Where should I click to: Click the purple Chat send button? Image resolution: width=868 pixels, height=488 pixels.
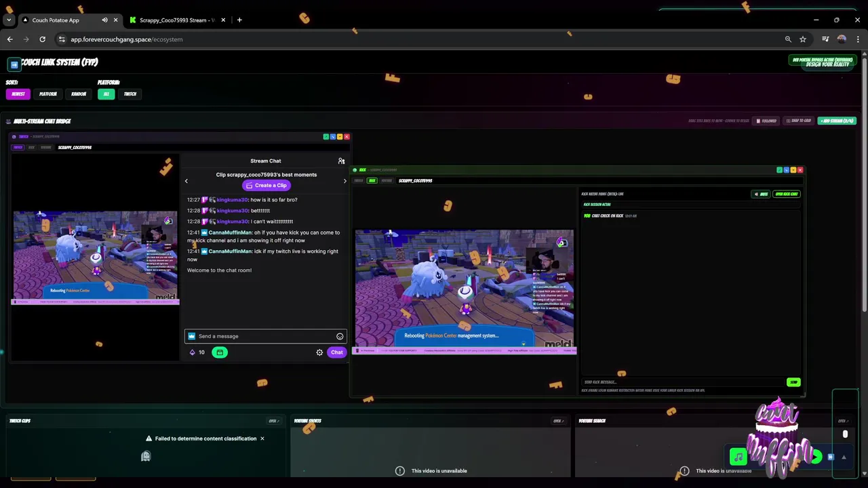[x=337, y=352]
